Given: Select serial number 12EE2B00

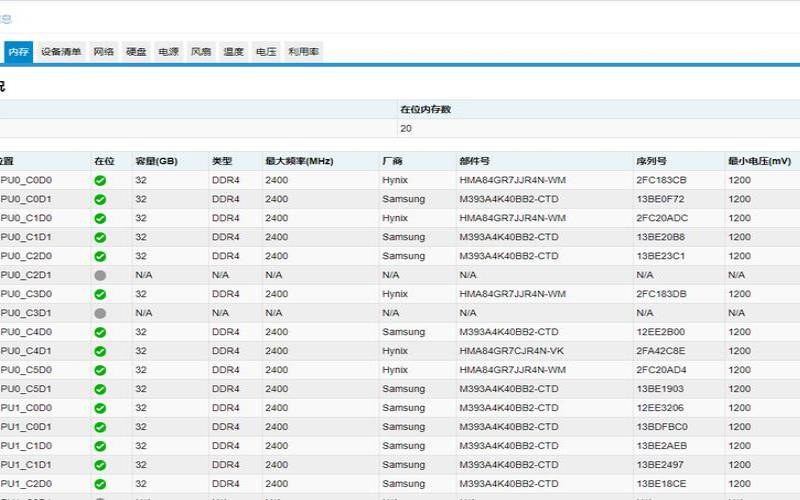Looking at the screenshot, I should pyautogui.click(x=660, y=332).
